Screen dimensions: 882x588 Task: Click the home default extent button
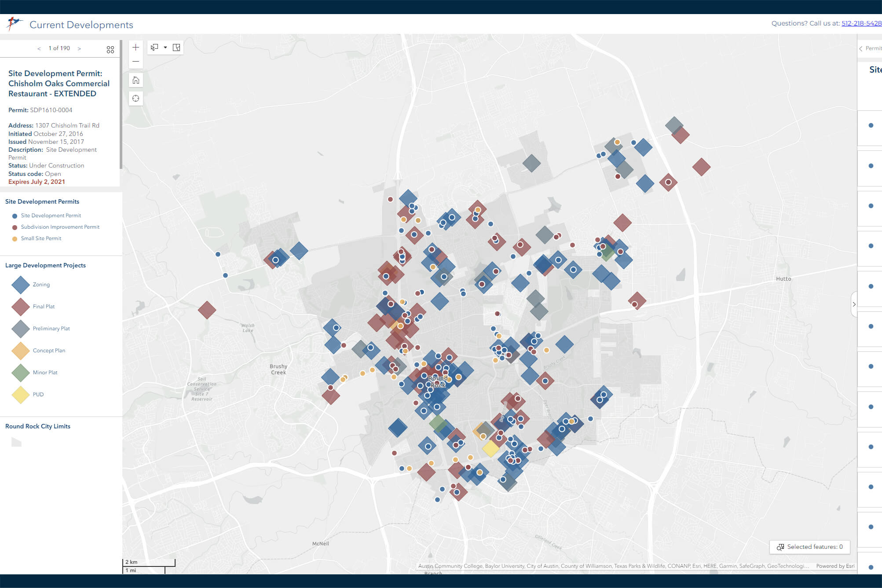[136, 80]
